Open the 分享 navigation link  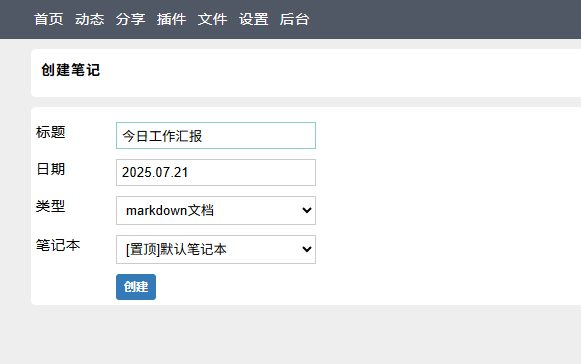coord(130,19)
